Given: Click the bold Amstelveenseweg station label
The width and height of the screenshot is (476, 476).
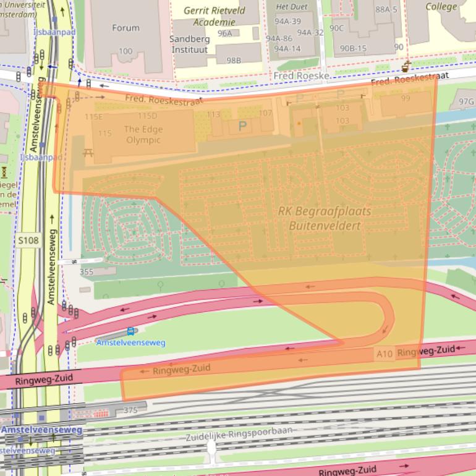Looking at the screenshot, I should (x=41, y=430).
